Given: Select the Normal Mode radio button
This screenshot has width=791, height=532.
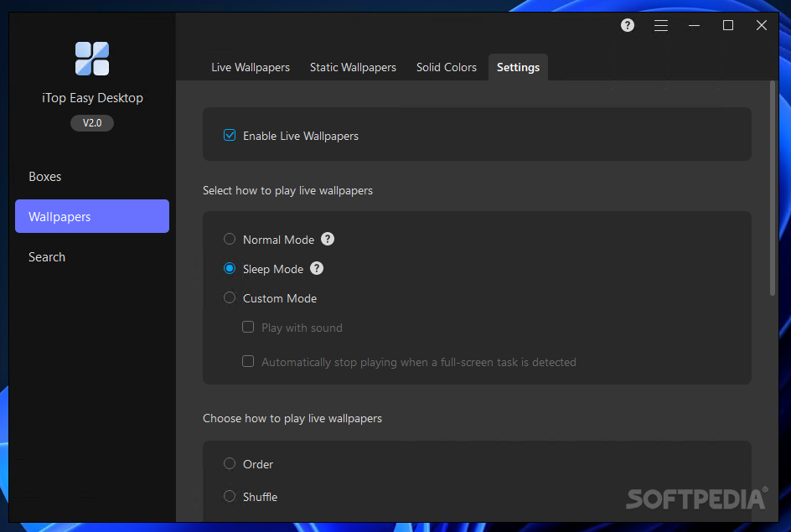Looking at the screenshot, I should (x=230, y=239).
